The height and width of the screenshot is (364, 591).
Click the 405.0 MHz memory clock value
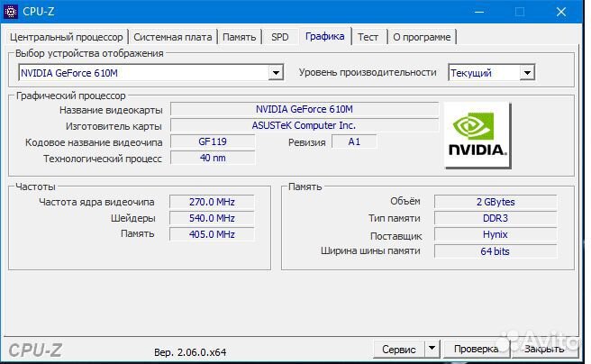click(212, 234)
